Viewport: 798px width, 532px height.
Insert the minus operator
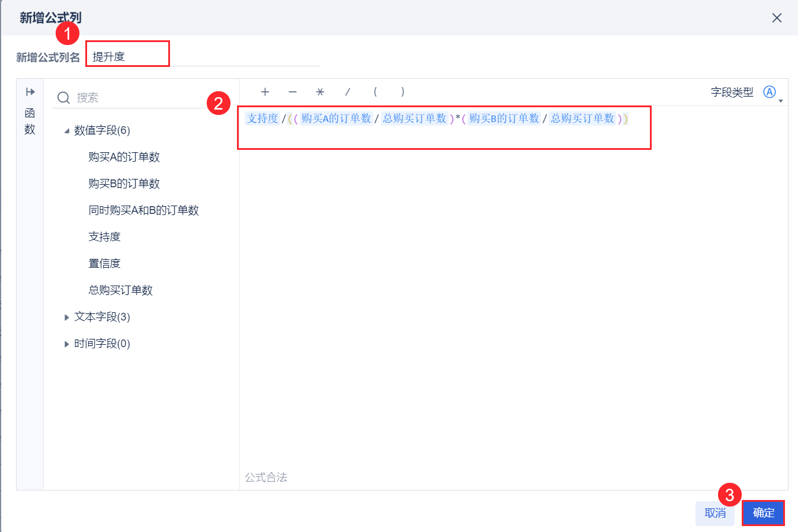pyautogui.click(x=293, y=92)
